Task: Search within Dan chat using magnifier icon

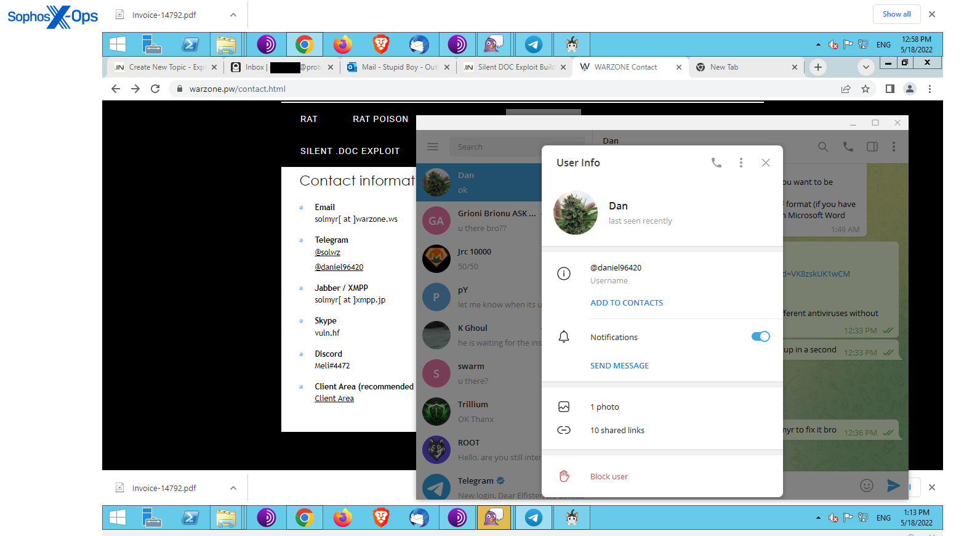Action: tap(823, 147)
